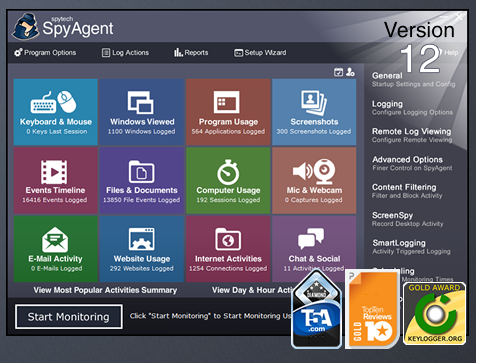Click the calendar icon above the tiles

click(338, 72)
